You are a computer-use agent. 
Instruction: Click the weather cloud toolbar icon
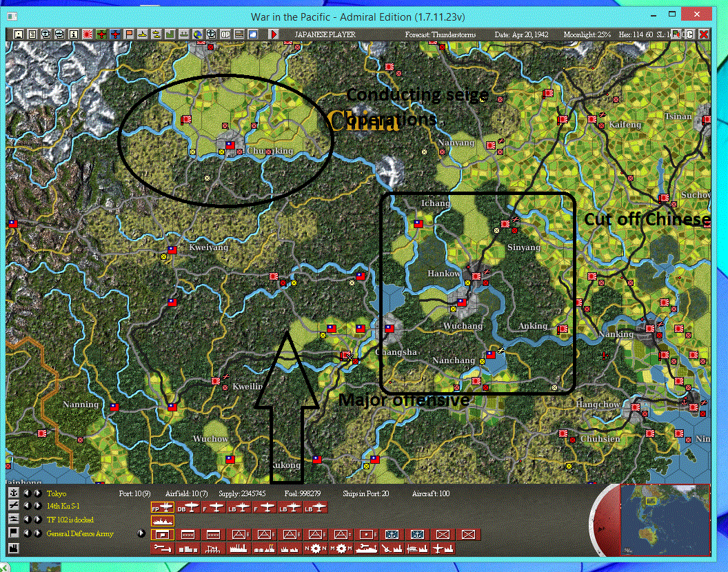(253, 34)
